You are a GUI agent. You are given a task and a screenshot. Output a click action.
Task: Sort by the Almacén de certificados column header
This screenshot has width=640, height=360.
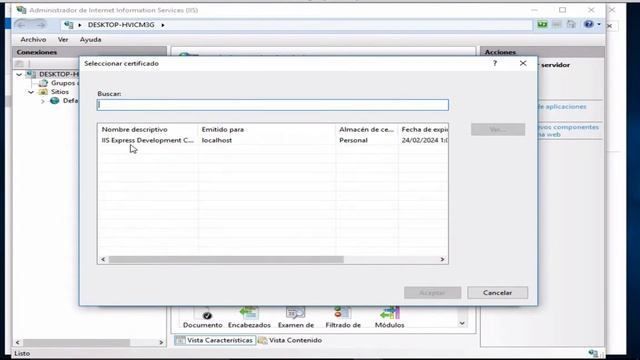[x=367, y=129]
